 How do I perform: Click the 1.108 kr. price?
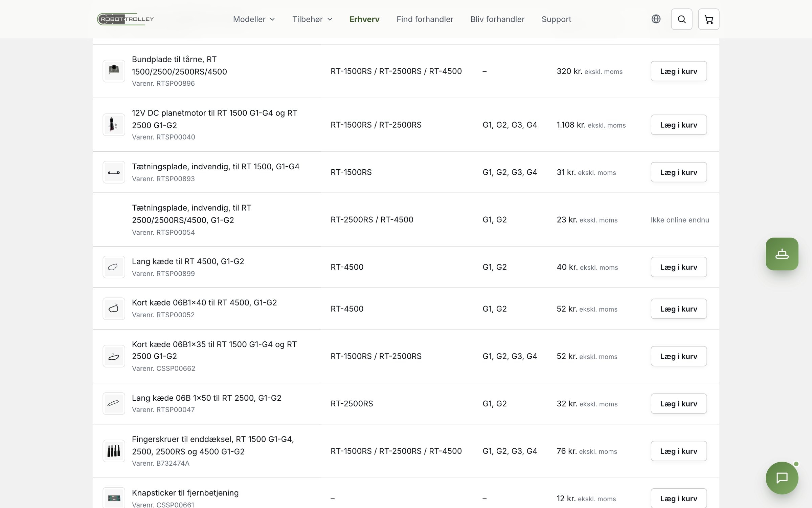571,125
